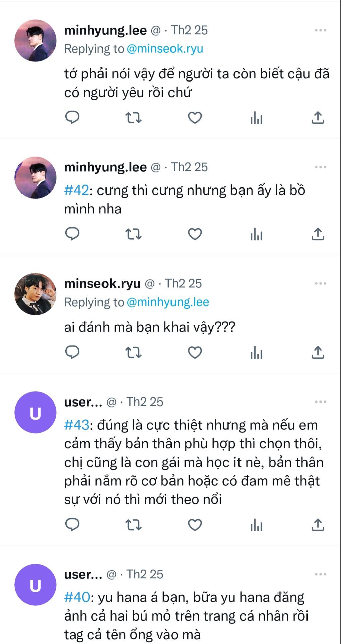The width and height of the screenshot is (341, 644).
Task: Retweet the #42 tweet by minhyung.lee
Action: pyautogui.click(x=133, y=234)
